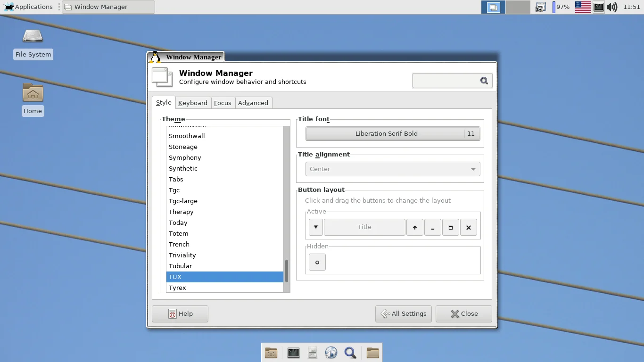Open the plain folder icon in the dock
The width and height of the screenshot is (644, 362).
pyautogui.click(x=372, y=353)
